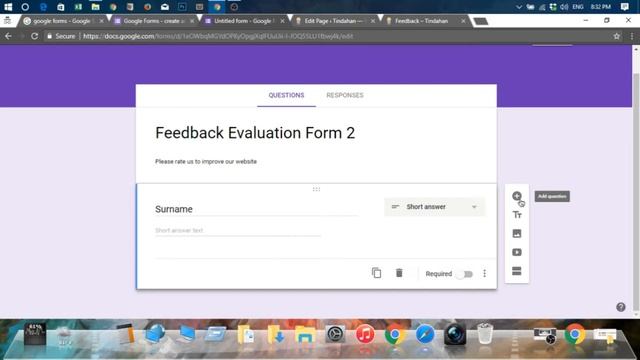Add title and description from the sidebar
Image resolution: width=640 pixels, height=360 pixels.
pos(517,215)
